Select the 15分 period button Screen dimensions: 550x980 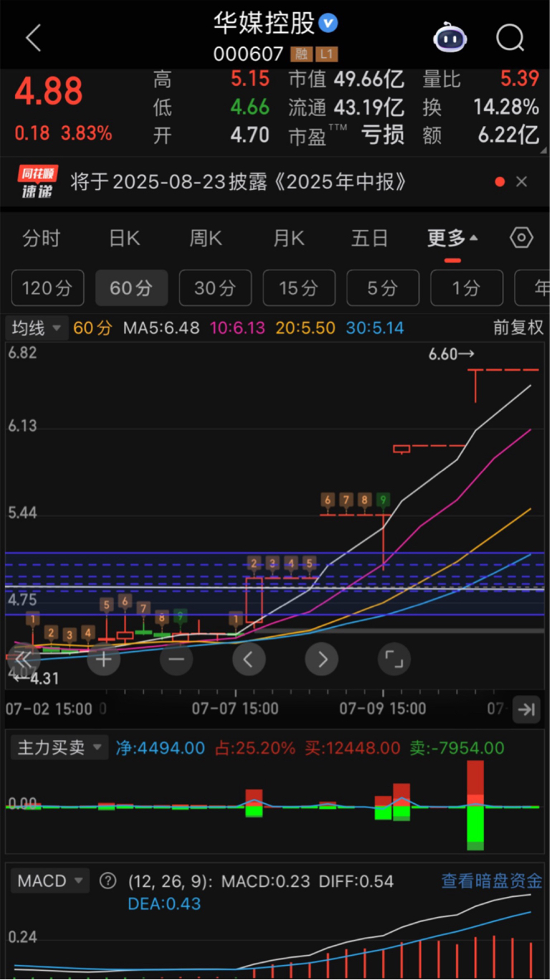(x=299, y=288)
